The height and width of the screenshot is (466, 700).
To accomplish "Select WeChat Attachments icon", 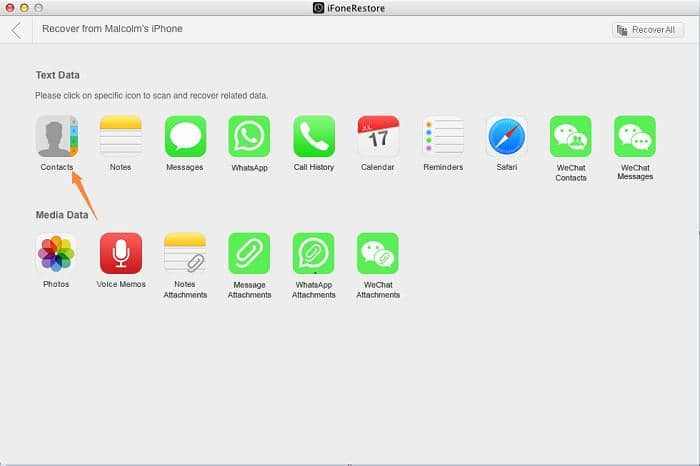I will click(x=378, y=253).
